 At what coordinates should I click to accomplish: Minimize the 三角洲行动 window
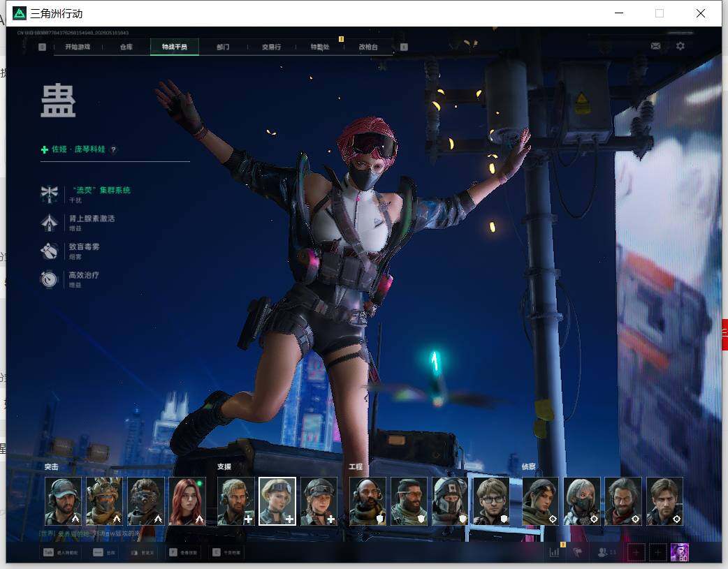pos(619,13)
